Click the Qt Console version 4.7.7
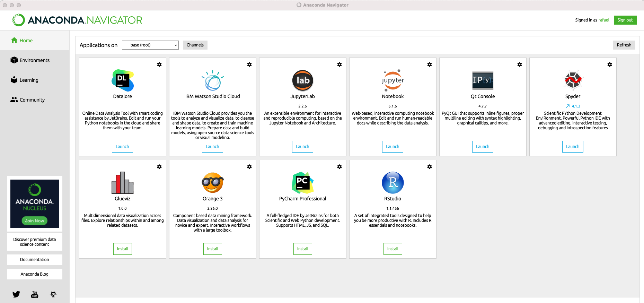644x303 pixels. coord(483,106)
